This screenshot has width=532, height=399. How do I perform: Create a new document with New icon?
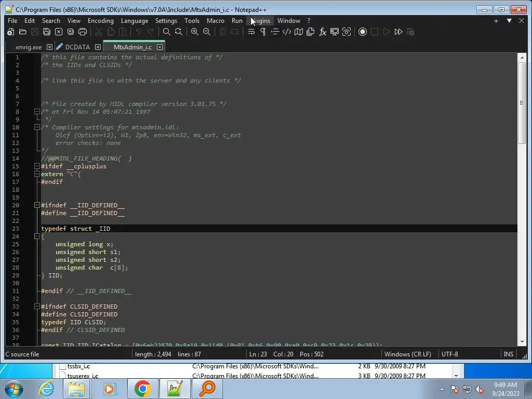[11, 32]
